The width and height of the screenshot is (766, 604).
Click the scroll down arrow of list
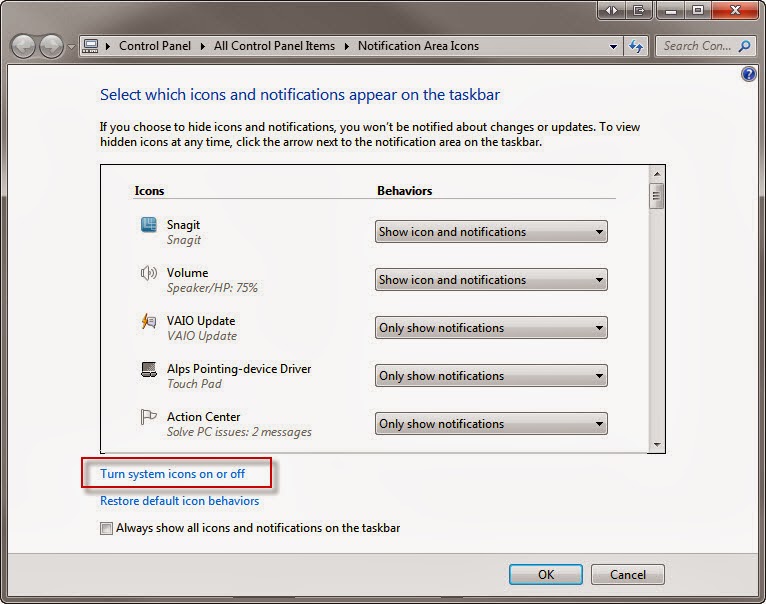click(x=657, y=445)
